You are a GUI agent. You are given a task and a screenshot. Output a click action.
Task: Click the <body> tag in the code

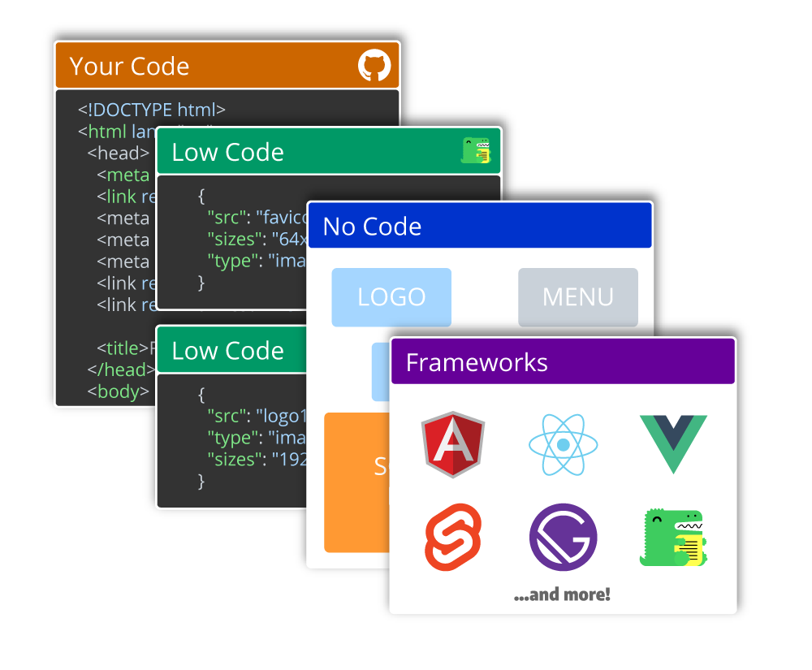[119, 392]
